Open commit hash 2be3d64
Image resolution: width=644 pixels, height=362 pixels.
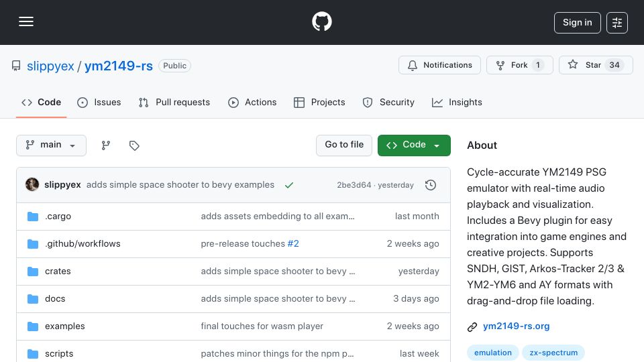click(x=354, y=185)
